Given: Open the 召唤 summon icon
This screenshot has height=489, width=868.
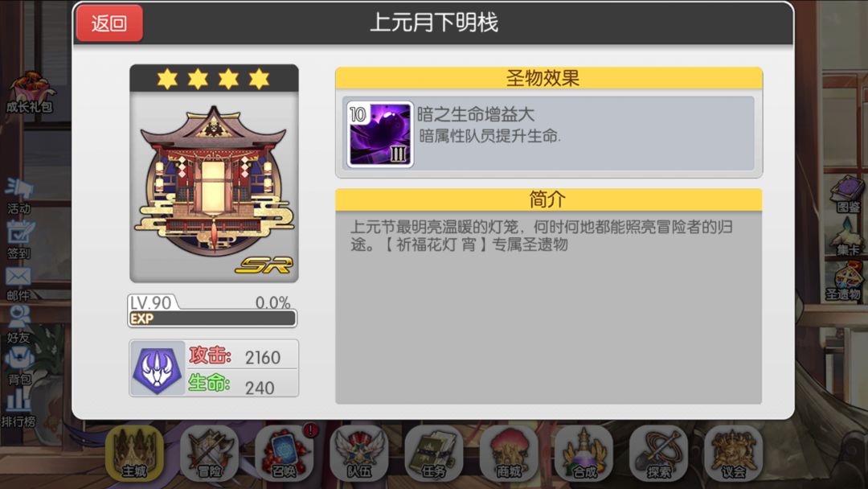Looking at the screenshot, I should pos(284,453).
